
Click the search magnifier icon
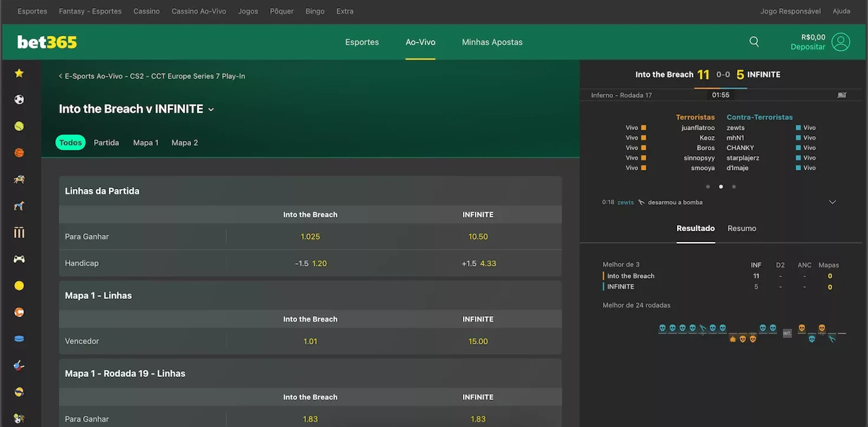pyautogui.click(x=754, y=42)
